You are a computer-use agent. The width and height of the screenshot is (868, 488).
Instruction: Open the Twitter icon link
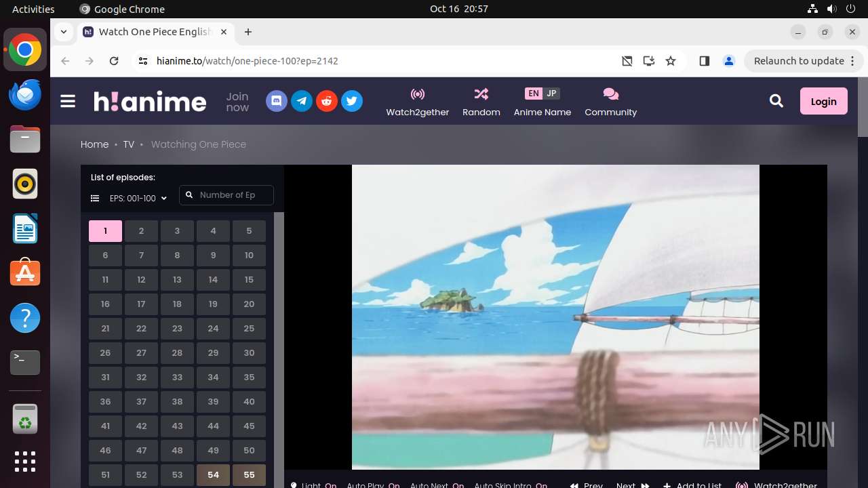[x=351, y=101]
